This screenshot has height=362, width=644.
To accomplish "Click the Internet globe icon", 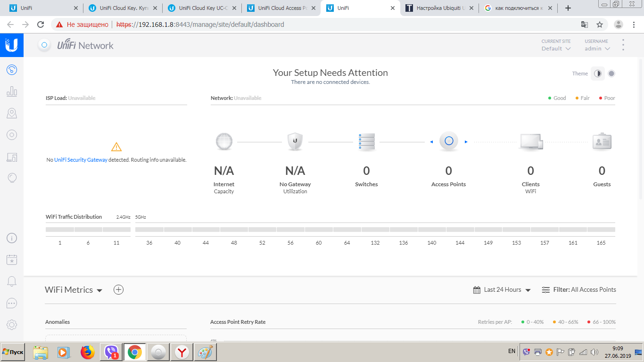I will pyautogui.click(x=224, y=141).
